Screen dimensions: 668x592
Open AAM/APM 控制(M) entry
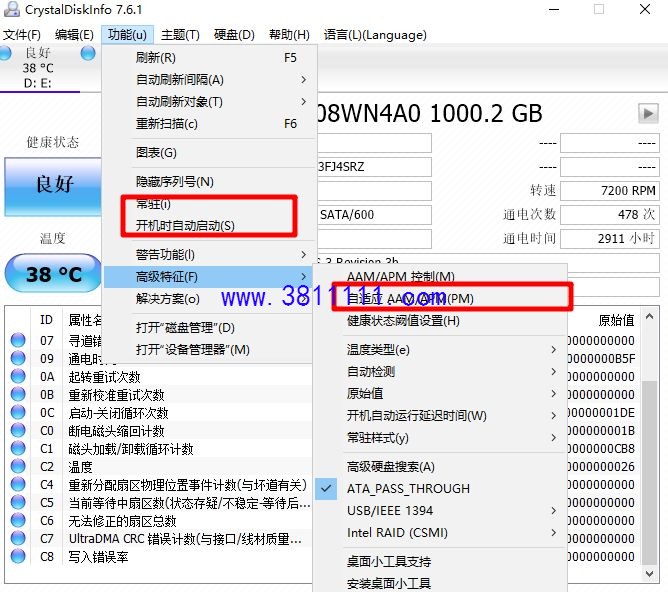(441, 277)
